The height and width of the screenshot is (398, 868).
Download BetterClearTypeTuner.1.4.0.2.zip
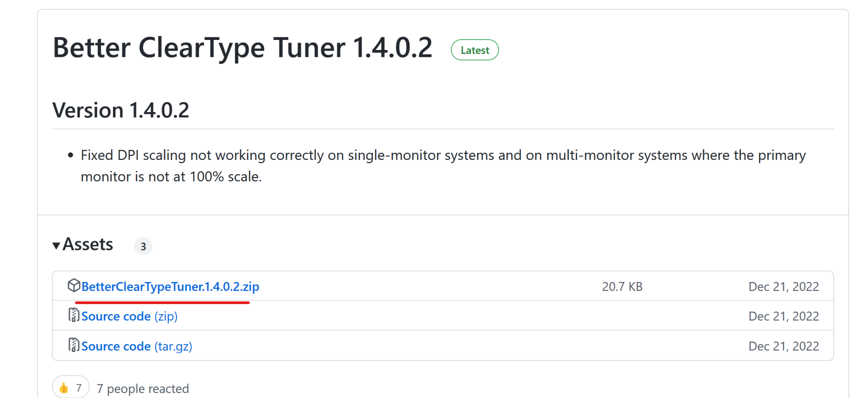point(170,287)
